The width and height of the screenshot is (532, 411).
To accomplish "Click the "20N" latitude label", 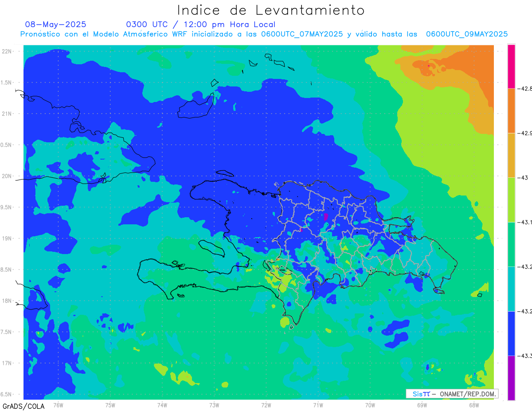I will 8,176.
